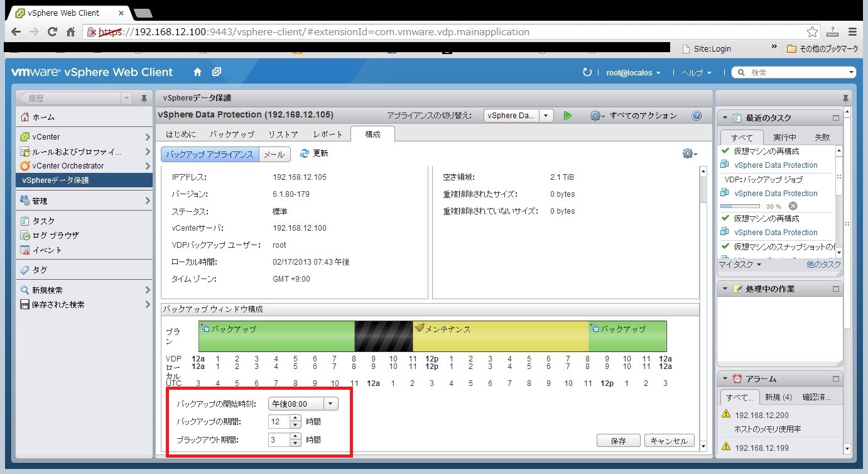Pin the left navigation panel
The image size is (868, 474).
144,99
